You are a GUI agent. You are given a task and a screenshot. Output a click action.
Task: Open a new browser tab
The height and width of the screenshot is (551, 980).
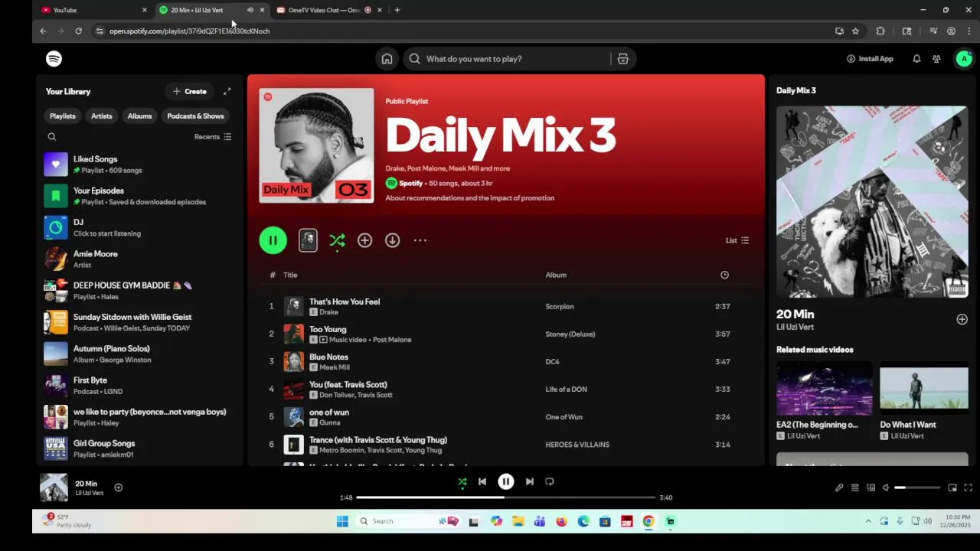(397, 10)
